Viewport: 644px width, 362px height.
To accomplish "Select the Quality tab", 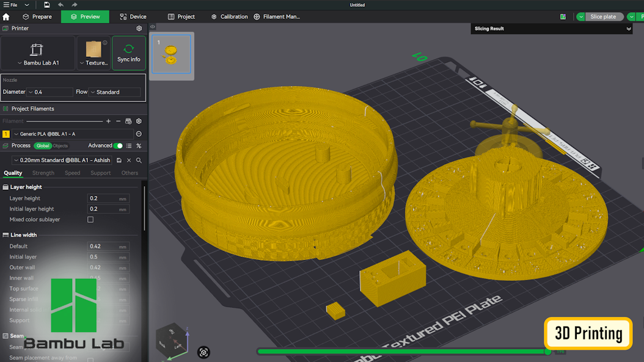I will (13, 173).
